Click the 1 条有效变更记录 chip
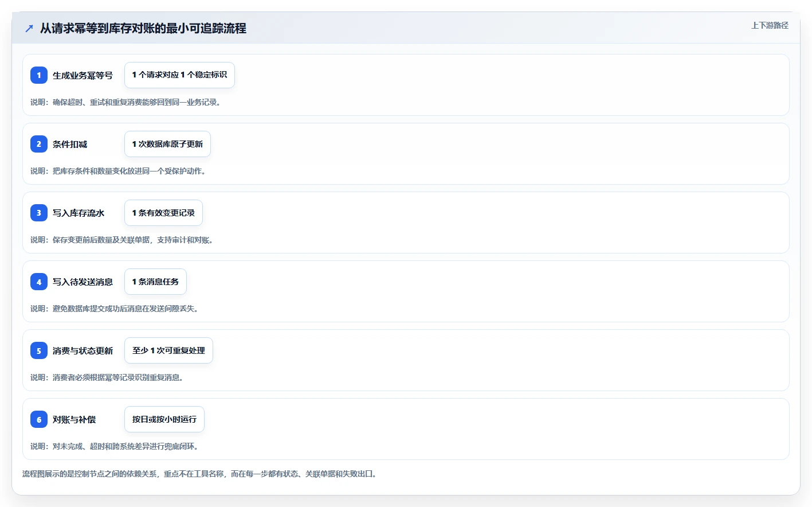The image size is (812, 507). pos(163,213)
